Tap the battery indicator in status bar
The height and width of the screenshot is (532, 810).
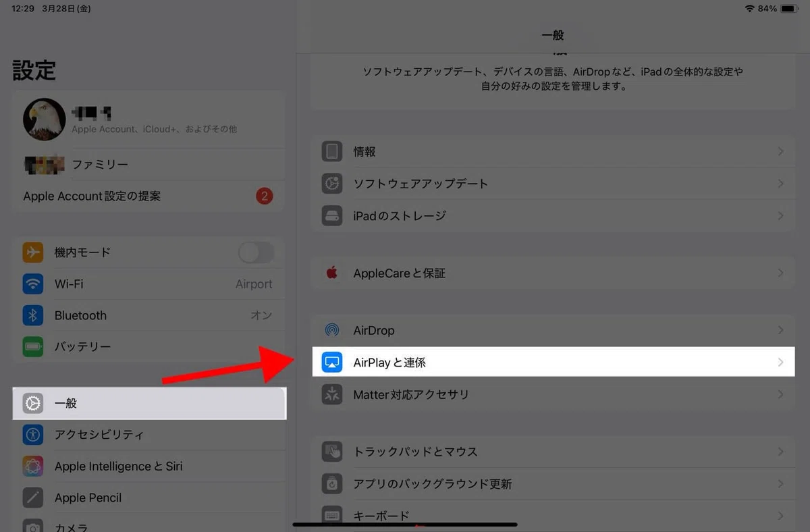click(x=790, y=9)
